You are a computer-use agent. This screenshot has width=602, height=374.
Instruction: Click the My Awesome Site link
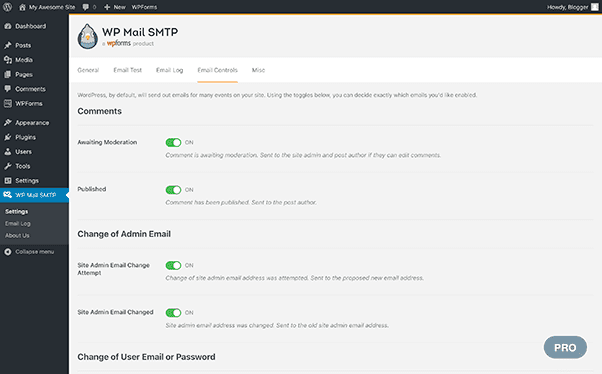(52, 7)
